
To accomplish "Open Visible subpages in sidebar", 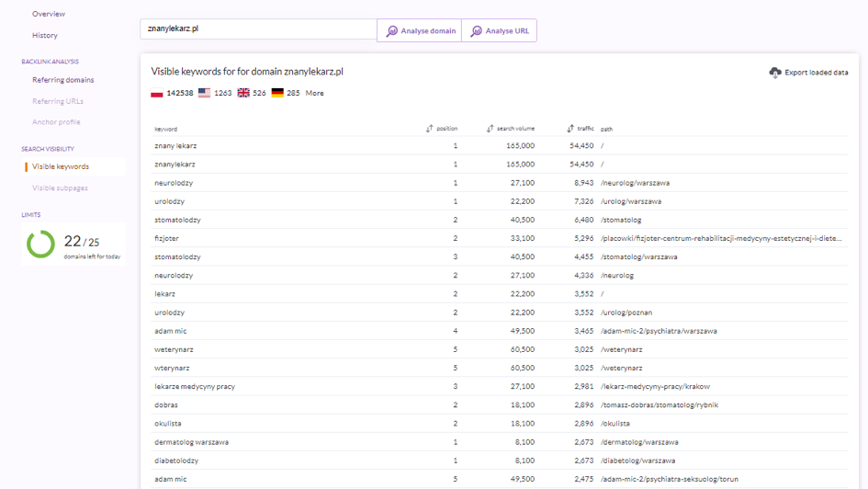I will coord(60,188).
